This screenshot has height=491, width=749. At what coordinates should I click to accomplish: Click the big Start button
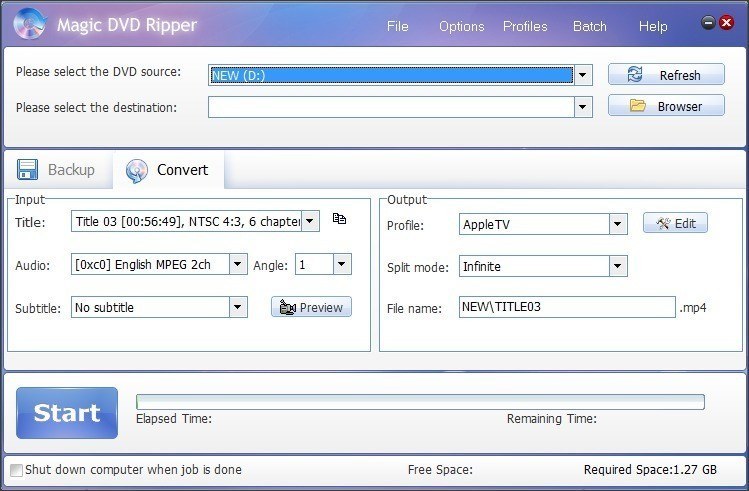tap(67, 413)
